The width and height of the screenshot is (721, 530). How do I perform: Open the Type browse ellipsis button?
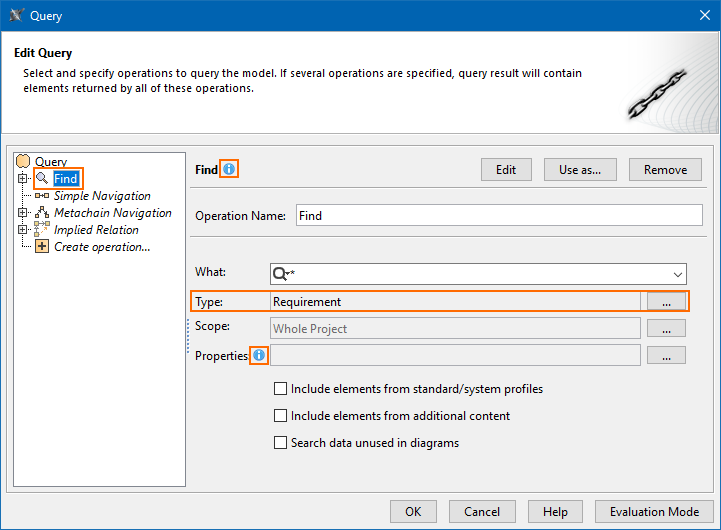click(666, 301)
